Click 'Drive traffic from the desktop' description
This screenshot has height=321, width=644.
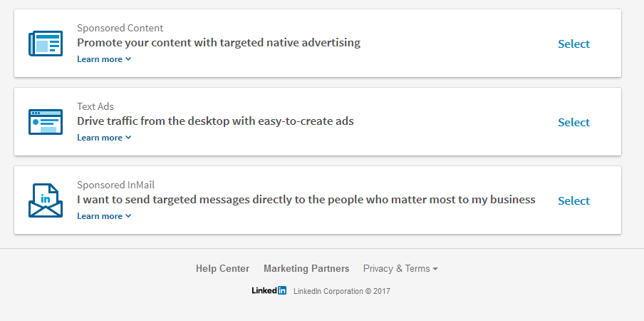point(215,121)
